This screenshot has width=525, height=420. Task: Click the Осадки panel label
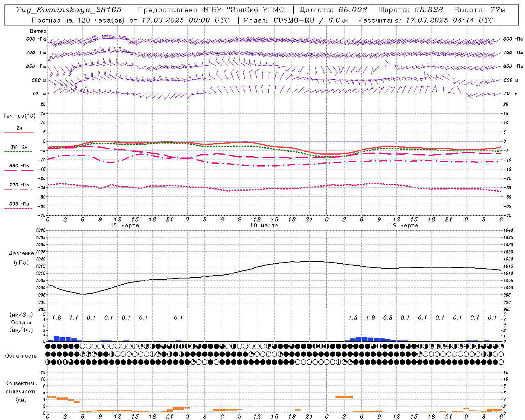click(21, 322)
